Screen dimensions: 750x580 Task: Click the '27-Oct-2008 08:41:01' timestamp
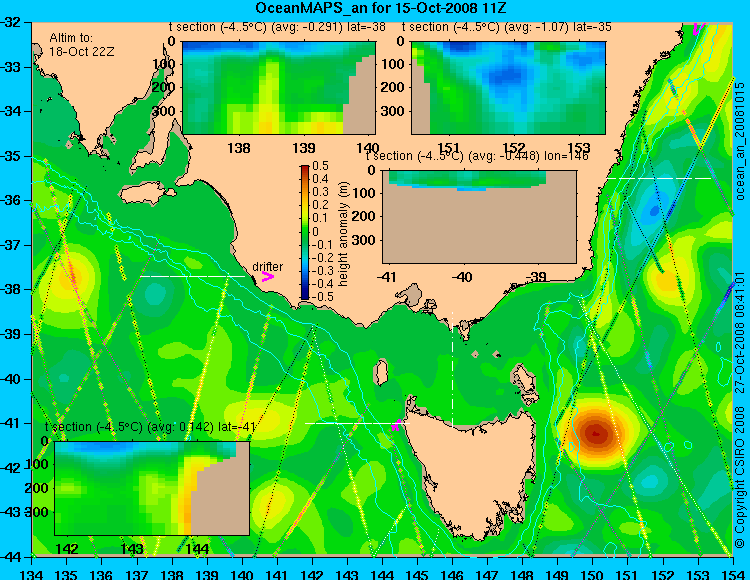740,334
